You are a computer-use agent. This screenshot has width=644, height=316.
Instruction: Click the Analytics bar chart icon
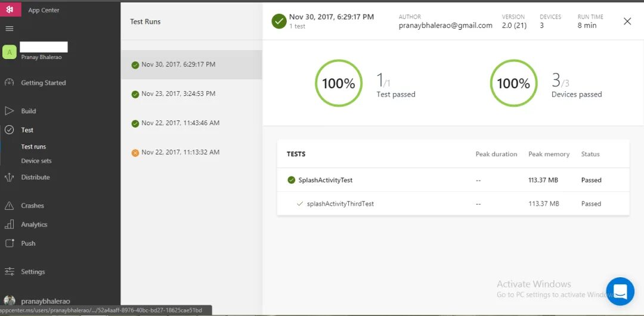coord(9,224)
